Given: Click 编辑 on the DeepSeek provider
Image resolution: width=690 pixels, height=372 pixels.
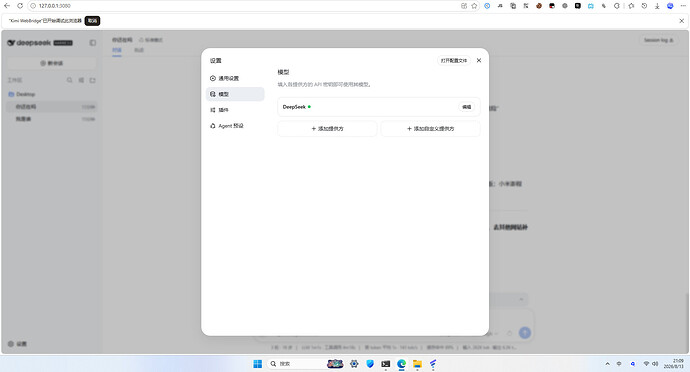Looking at the screenshot, I should (x=466, y=107).
